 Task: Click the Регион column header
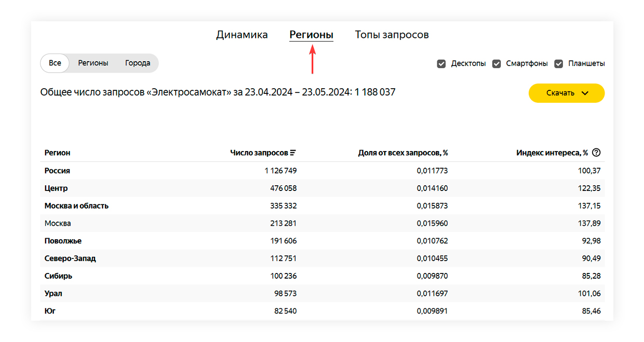click(58, 153)
